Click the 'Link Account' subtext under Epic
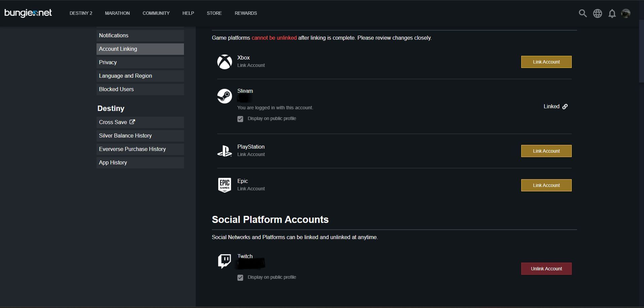 (x=251, y=189)
